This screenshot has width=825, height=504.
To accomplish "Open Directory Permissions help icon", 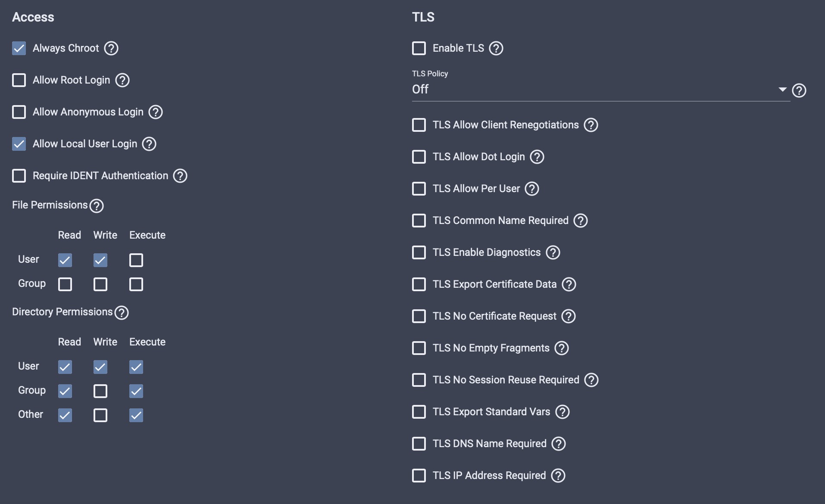I will (122, 313).
